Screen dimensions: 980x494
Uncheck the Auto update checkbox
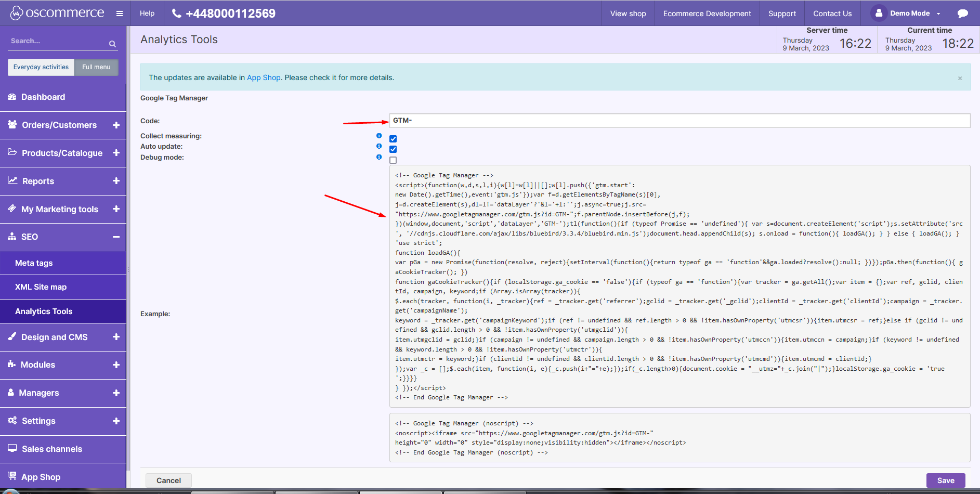[393, 149]
